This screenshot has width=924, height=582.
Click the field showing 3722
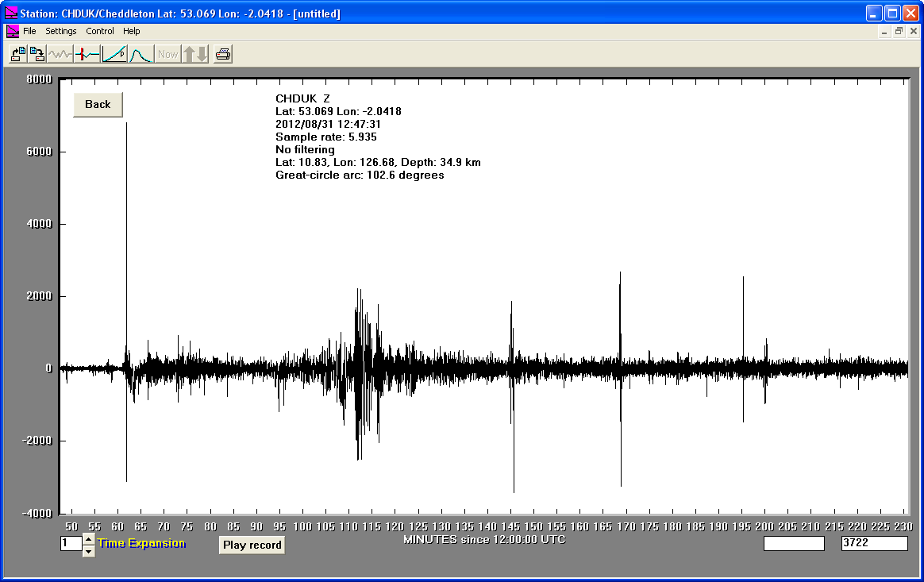click(x=875, y=543)
